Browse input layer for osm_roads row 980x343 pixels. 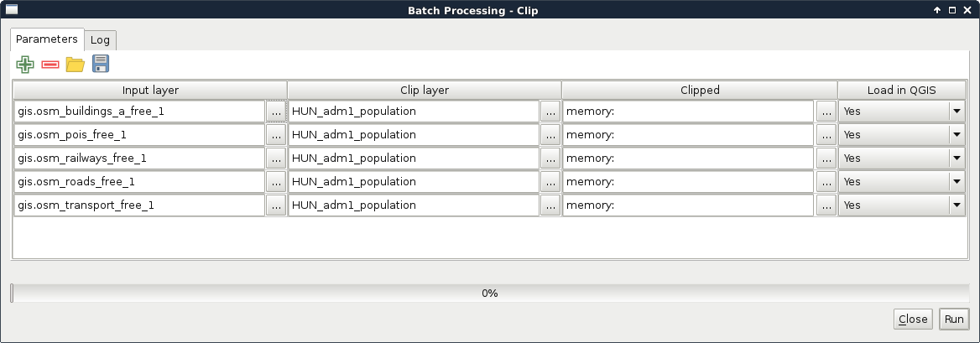click(276, 182)
